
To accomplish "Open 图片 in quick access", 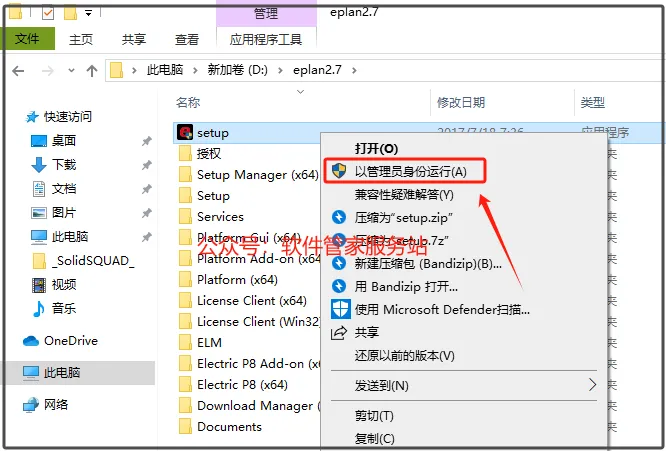I will (x=64, y=212).
